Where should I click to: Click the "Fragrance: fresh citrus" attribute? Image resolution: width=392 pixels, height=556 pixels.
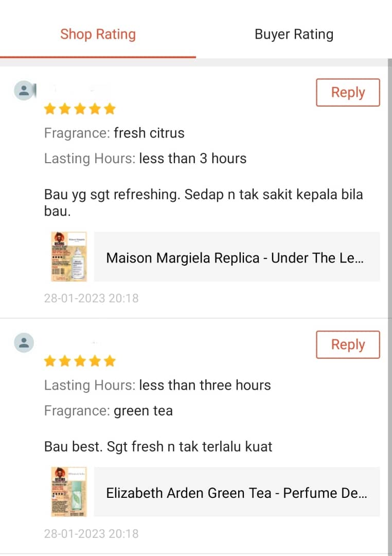click(114, 133)
